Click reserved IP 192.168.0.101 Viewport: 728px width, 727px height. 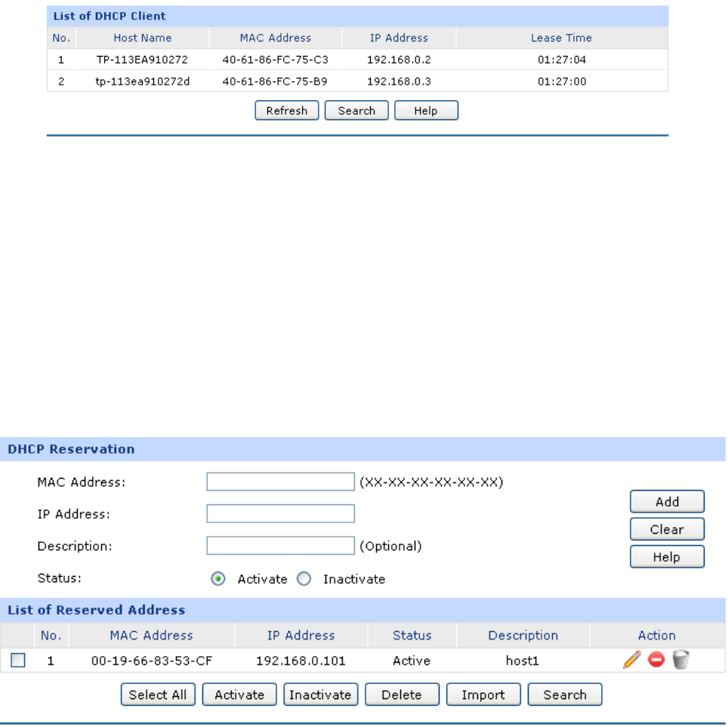(x=301, y=661)
